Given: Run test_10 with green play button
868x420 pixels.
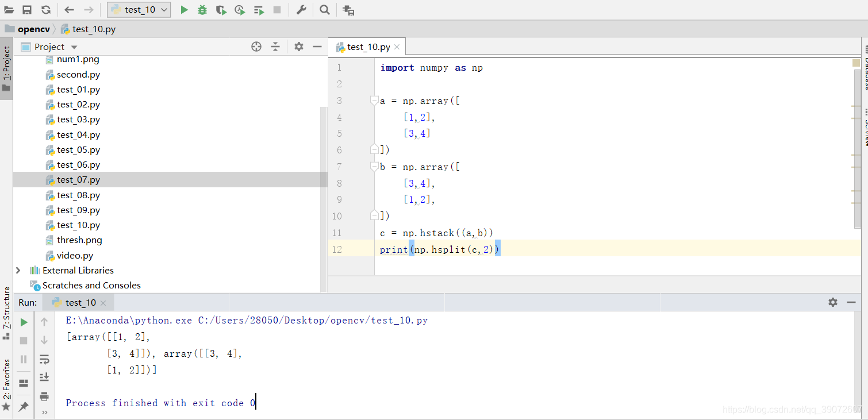Looking at the screenshot, I should [x=184, y=10].
